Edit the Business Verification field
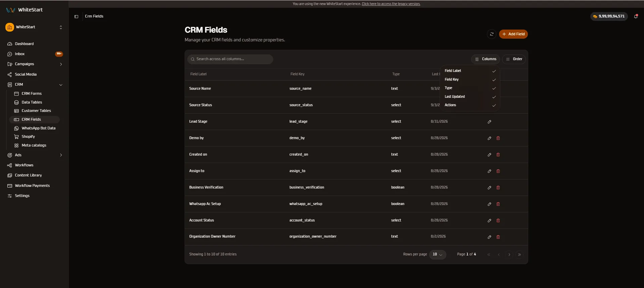Viewport: 644px width, 288px height. (x=489, y=188)
